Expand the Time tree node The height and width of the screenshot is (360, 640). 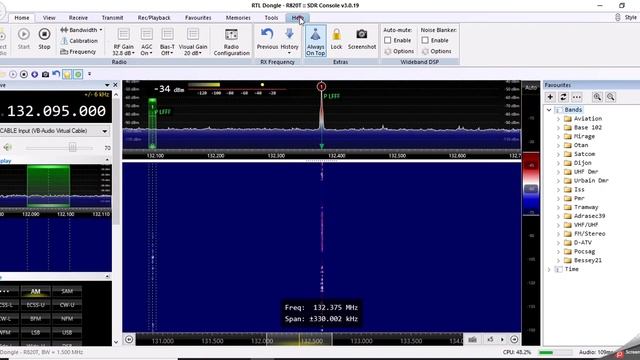[x=549, y=269]
